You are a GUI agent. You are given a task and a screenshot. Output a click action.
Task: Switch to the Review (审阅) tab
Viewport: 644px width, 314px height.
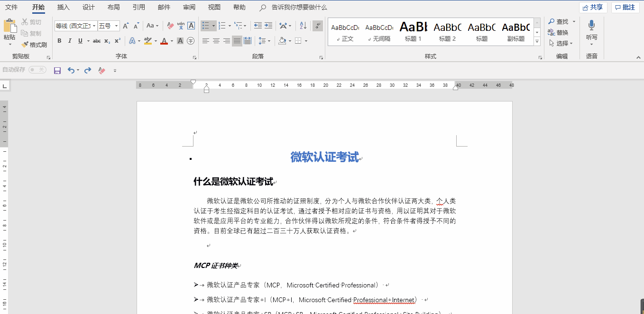click(x=189, y=7)
